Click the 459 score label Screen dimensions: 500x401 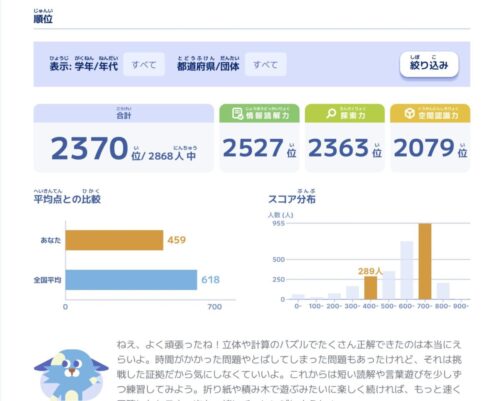177,240
